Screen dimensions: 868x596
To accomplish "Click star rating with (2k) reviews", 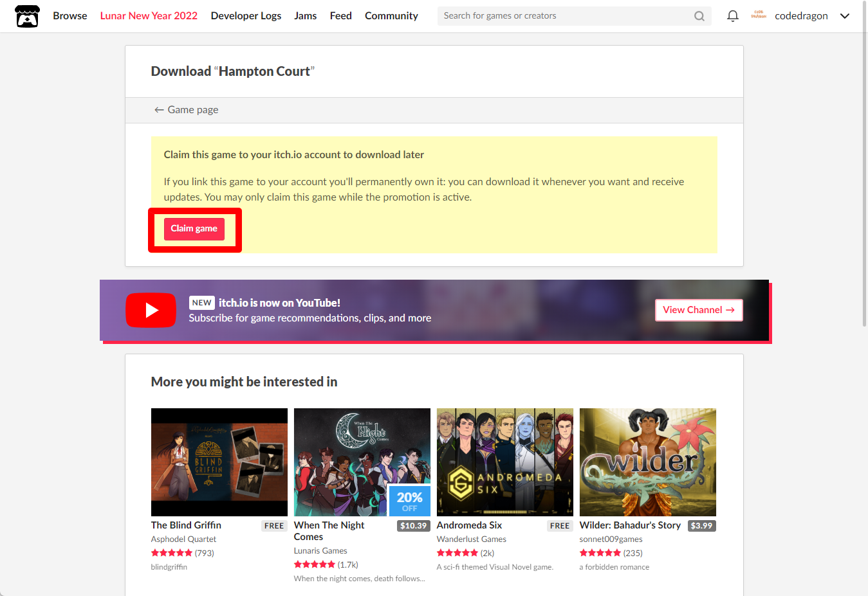I will coord(466,553).
